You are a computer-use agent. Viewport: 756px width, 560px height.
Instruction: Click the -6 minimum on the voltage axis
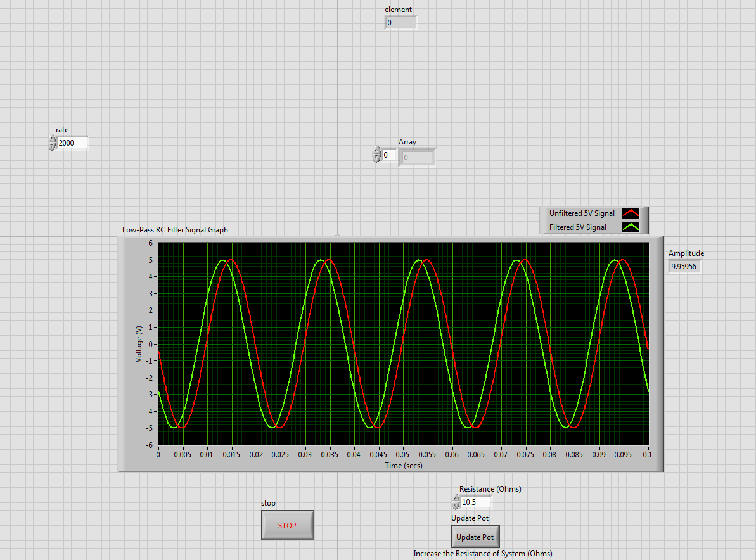[x=150, y=445]
